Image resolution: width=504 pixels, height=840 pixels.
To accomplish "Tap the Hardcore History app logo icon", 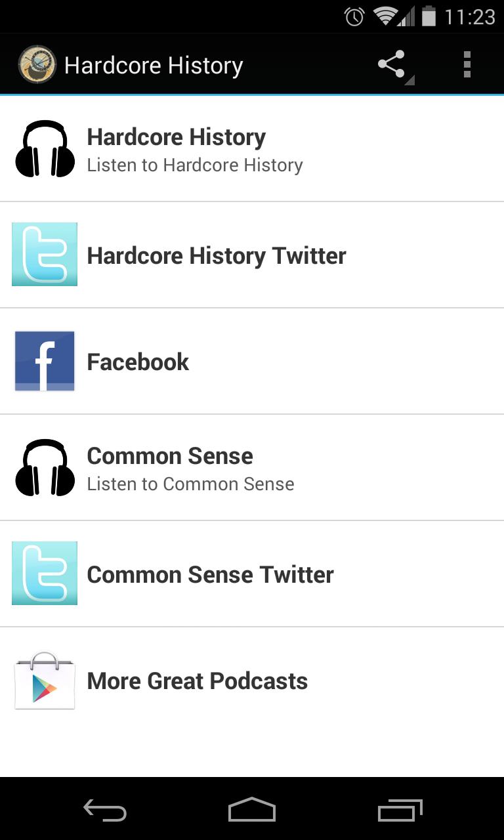I will pos(37,64).
